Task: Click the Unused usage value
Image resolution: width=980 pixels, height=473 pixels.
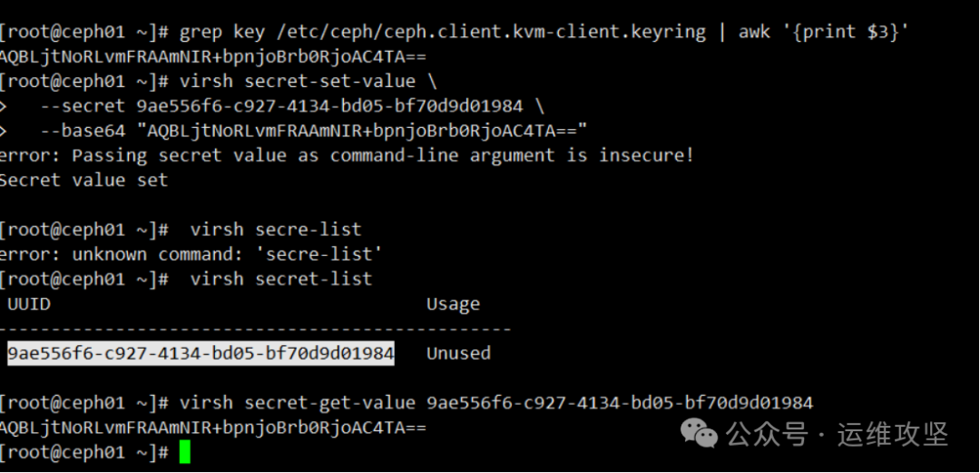Action: pyautogui.click(x=458, y=353)
